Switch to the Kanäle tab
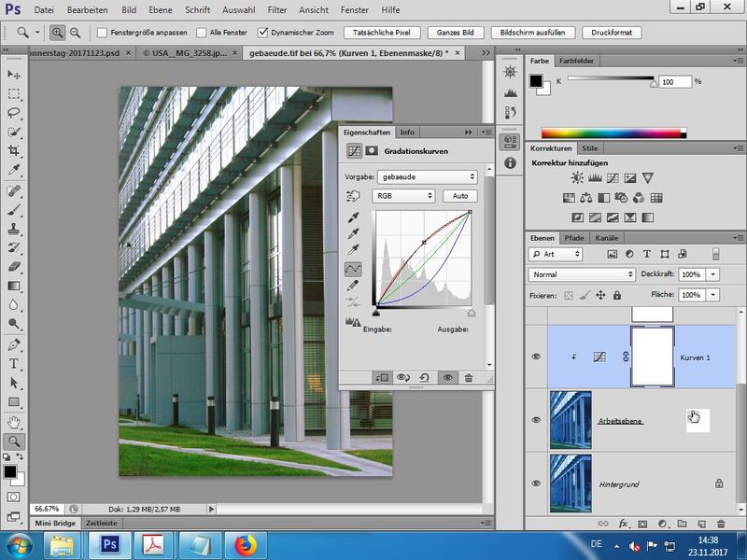This screenshot has width=747, height=560. point(607,238)
